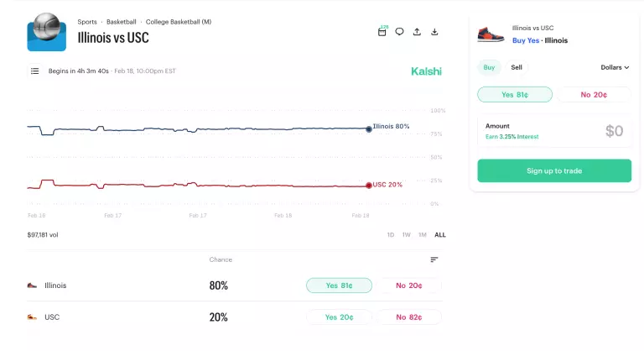The height and width of the screenshot is (351, 644).
Task: Select No 20¢ in the trade panel
Action: point(595,95)
